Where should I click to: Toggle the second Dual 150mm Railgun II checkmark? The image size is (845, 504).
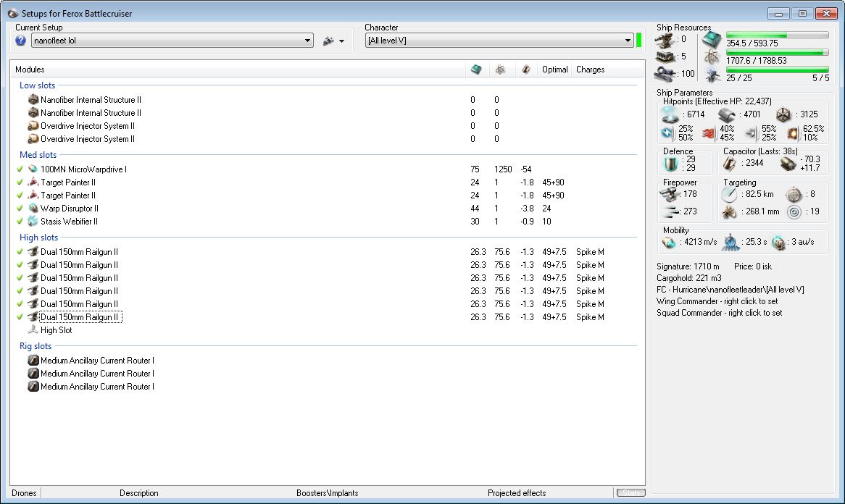[x=20, y=264]
